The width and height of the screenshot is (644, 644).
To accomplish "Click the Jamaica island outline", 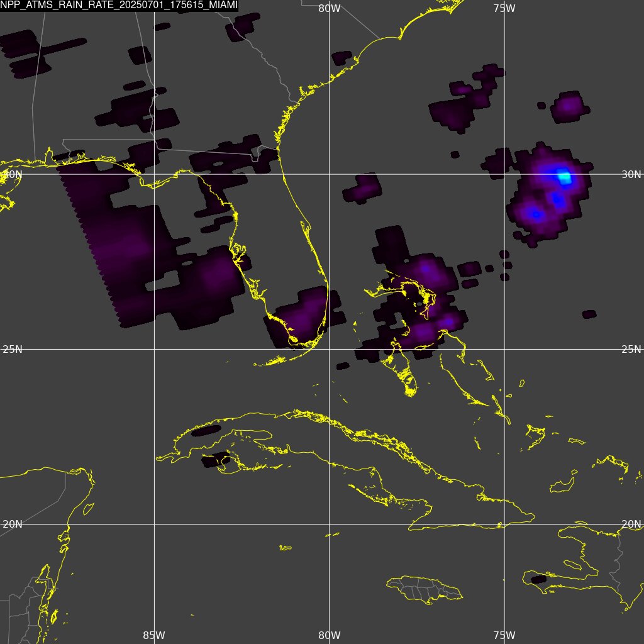I will pos(425,590).
